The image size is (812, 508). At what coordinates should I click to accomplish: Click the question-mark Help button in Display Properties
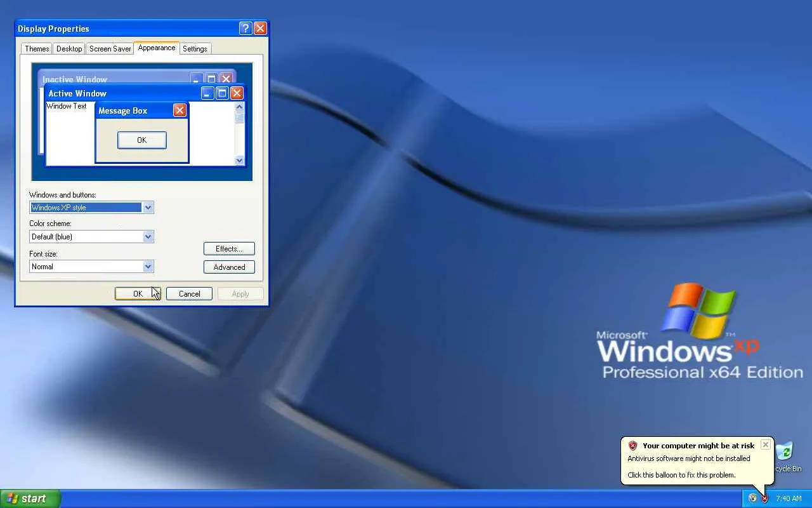246,29
